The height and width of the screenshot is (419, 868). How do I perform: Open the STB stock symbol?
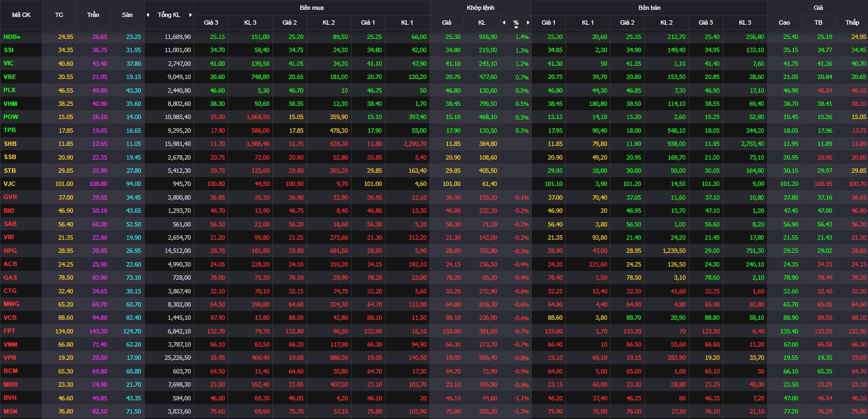tap(10, 171)
